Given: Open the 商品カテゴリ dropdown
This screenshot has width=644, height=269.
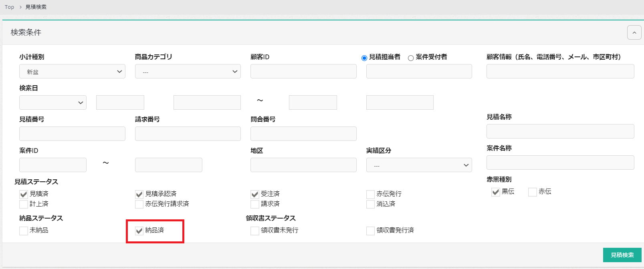Looking at the screenshot, I should pyautogui.click(x=188, y=72).
